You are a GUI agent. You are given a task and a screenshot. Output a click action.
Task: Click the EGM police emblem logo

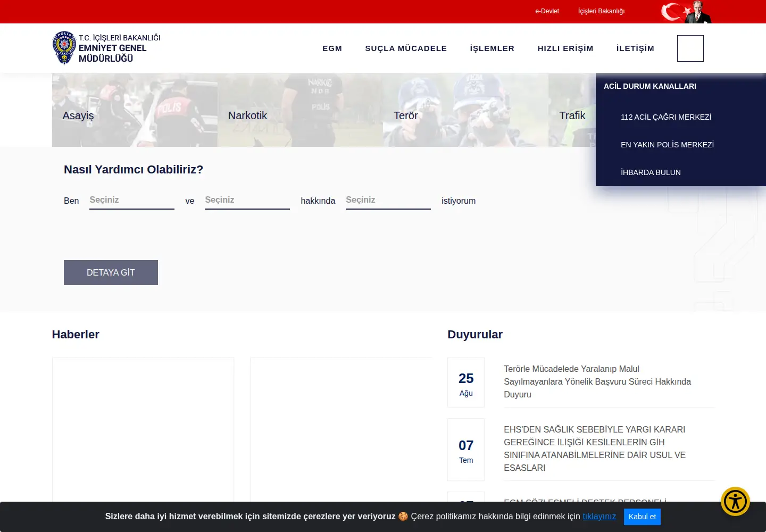64,48
